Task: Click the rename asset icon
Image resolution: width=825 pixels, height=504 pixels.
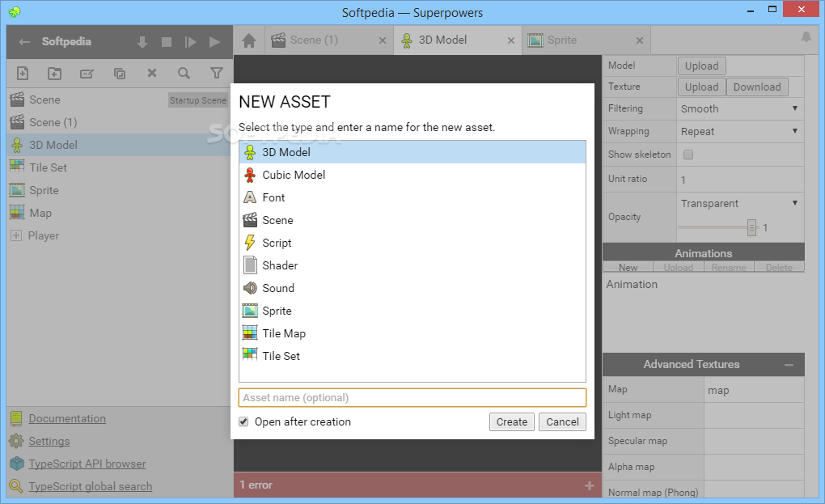Action: pyautogui.click(x=87, y=73)
